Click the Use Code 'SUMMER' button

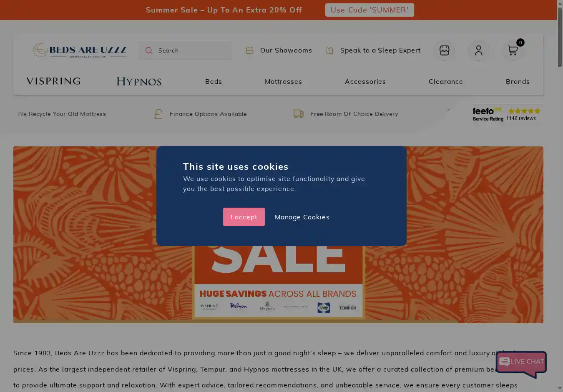[369, 10]
